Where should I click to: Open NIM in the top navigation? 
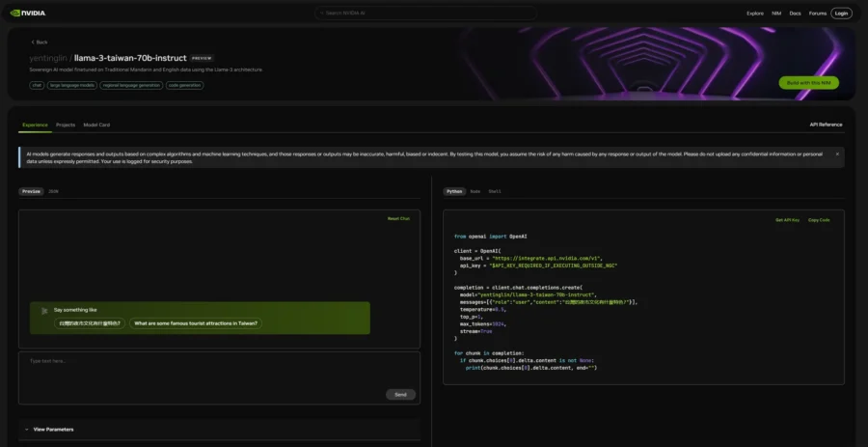(x=776, y=14)
